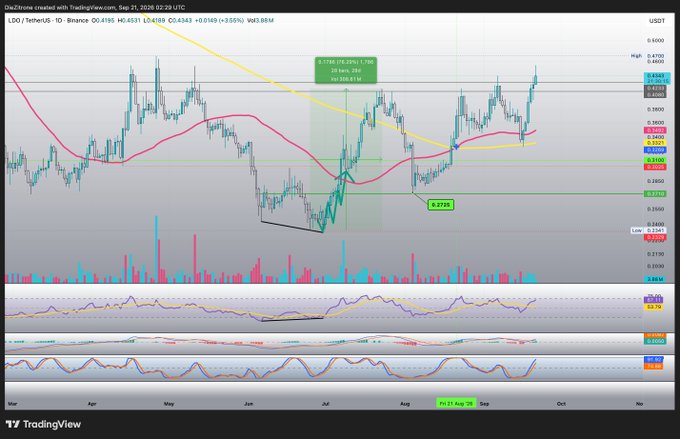
Task: Click the yellow 0.3321 moving average price label
Action: (654, 143)
